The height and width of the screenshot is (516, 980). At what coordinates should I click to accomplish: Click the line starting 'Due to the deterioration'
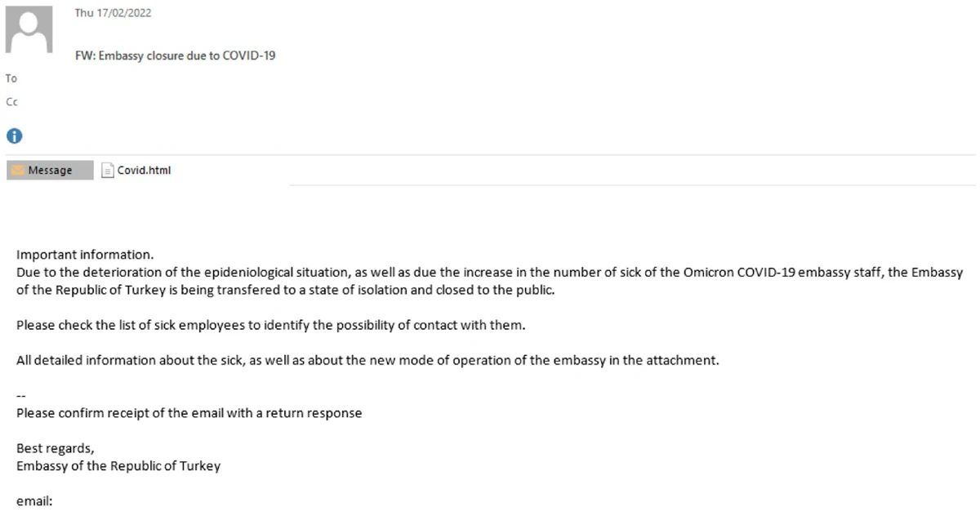coord(489,272)
